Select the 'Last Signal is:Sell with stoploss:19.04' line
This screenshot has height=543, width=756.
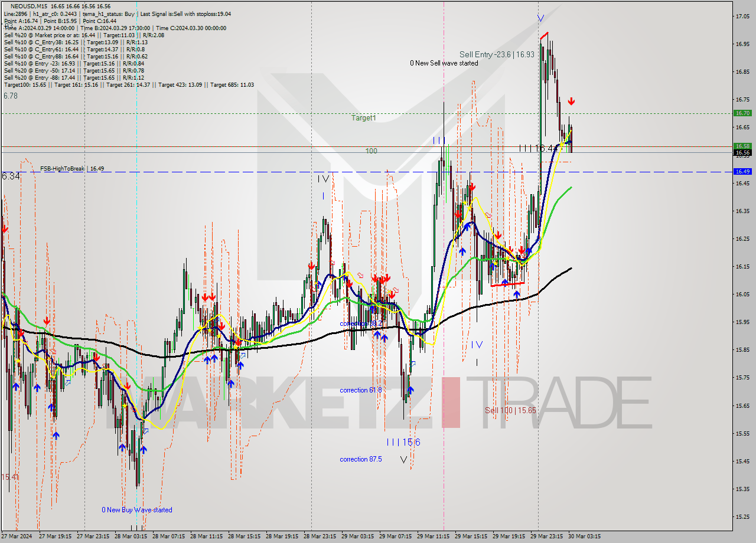pos(186,14)
